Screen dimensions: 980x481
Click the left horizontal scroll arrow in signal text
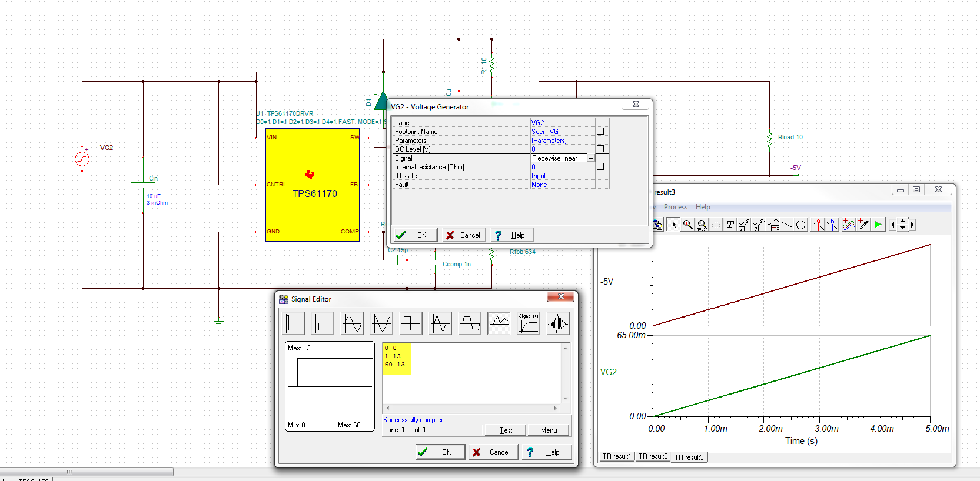pos(387,407)
